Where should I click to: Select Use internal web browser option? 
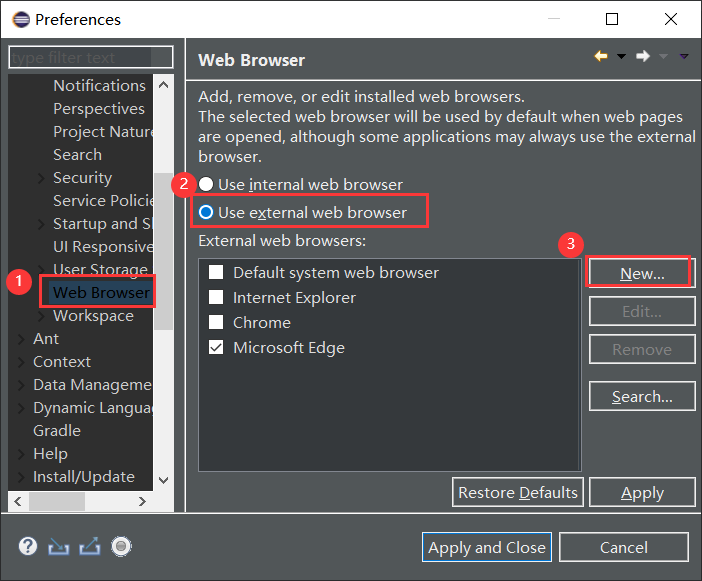[207, 184]
